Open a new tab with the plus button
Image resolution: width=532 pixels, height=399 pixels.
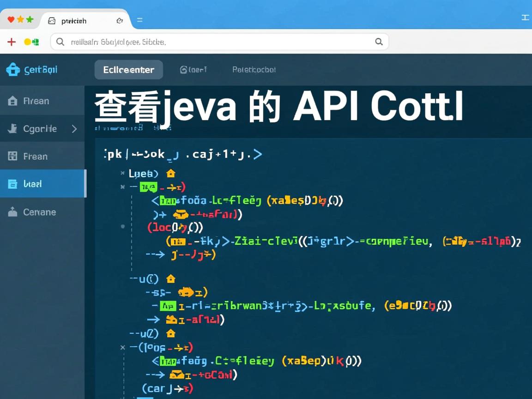click(x=11, y=42)
